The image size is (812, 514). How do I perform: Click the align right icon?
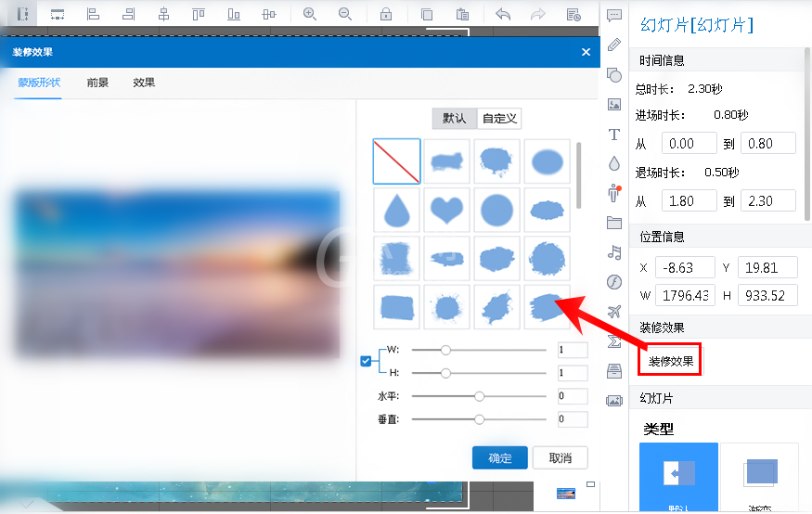[x=128, y=14]
